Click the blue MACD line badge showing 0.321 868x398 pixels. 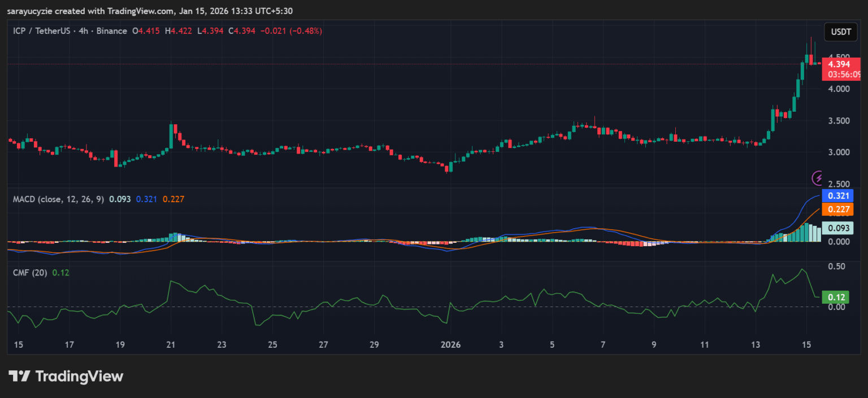839,196
